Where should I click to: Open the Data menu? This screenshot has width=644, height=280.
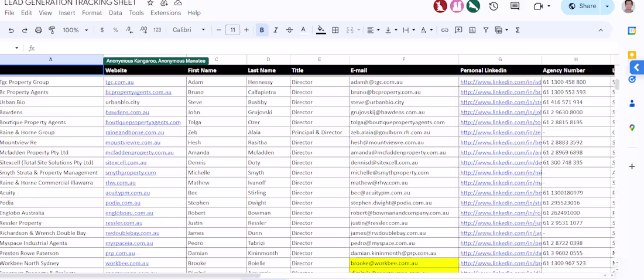[115, 13]
